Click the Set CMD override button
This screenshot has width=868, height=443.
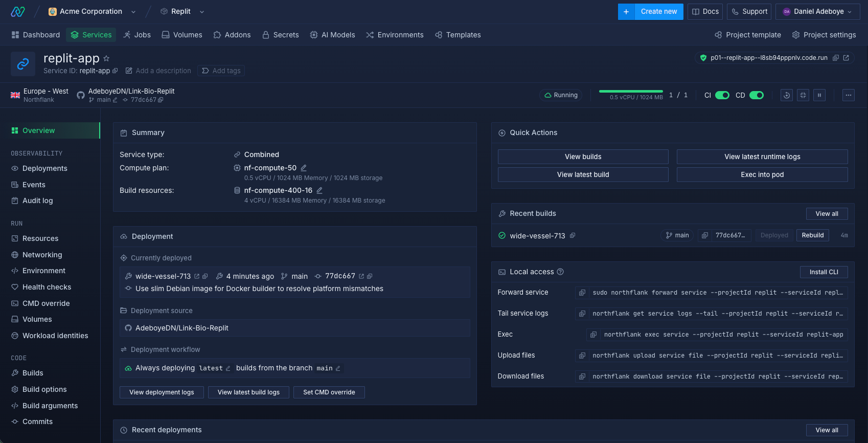[x=329, y=392]
